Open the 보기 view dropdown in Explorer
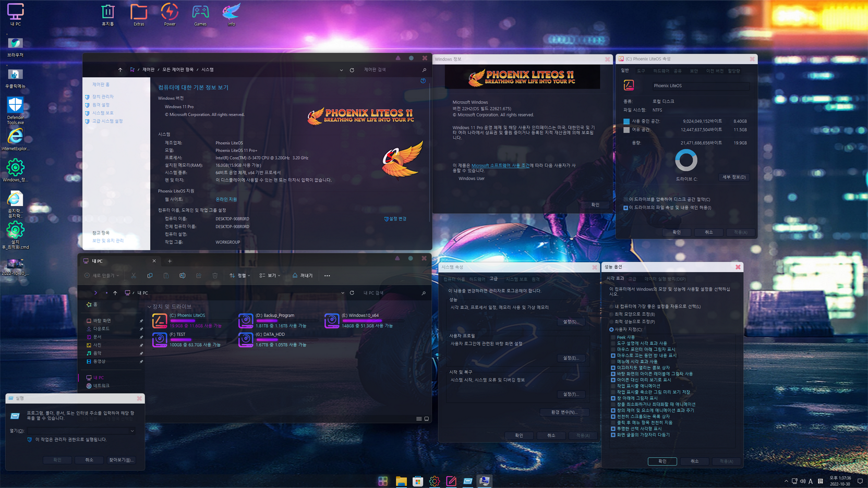The image size is (868, 488). tap(270, 275)
